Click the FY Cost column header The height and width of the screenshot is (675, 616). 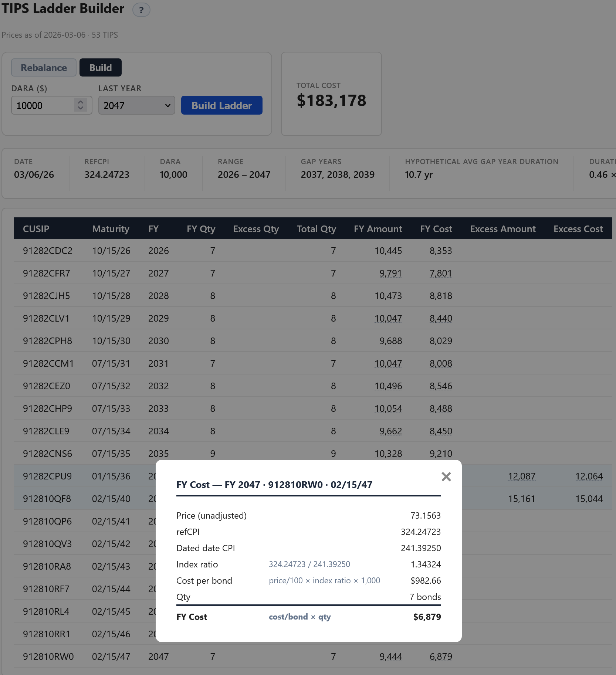coord(436,229)
